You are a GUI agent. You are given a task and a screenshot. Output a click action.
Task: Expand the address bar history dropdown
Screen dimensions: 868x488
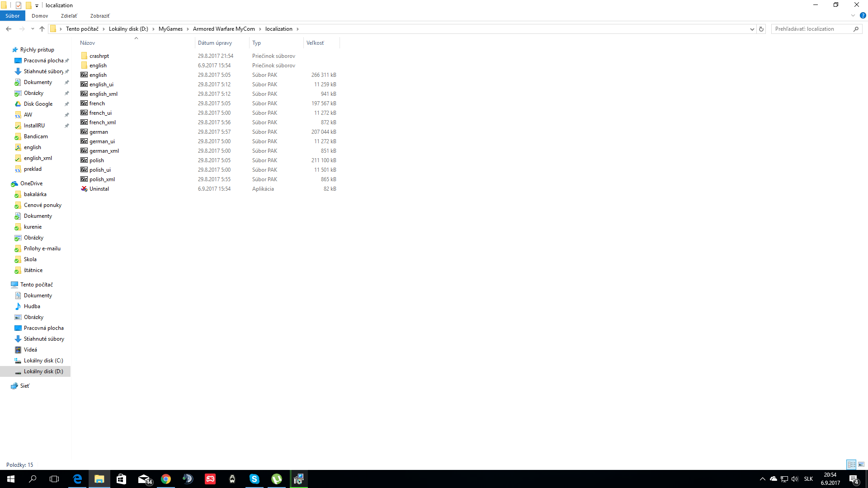(752, 29)
